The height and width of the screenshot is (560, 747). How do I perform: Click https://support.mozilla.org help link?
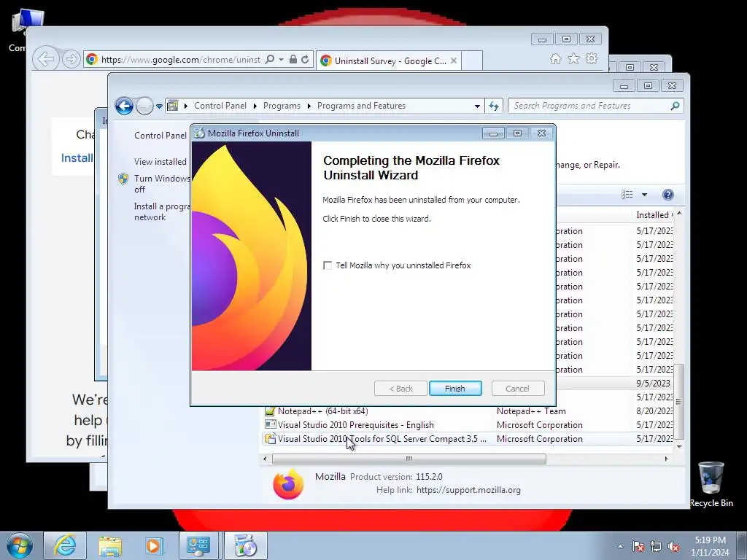468,490
